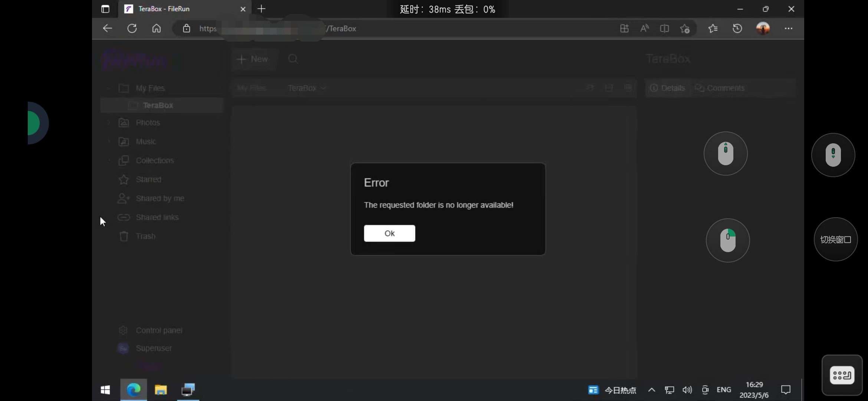Switch to the Comments tab
The width and height of the screenshot is (868, 401).
pyautogui.click(x=720, y=88)
